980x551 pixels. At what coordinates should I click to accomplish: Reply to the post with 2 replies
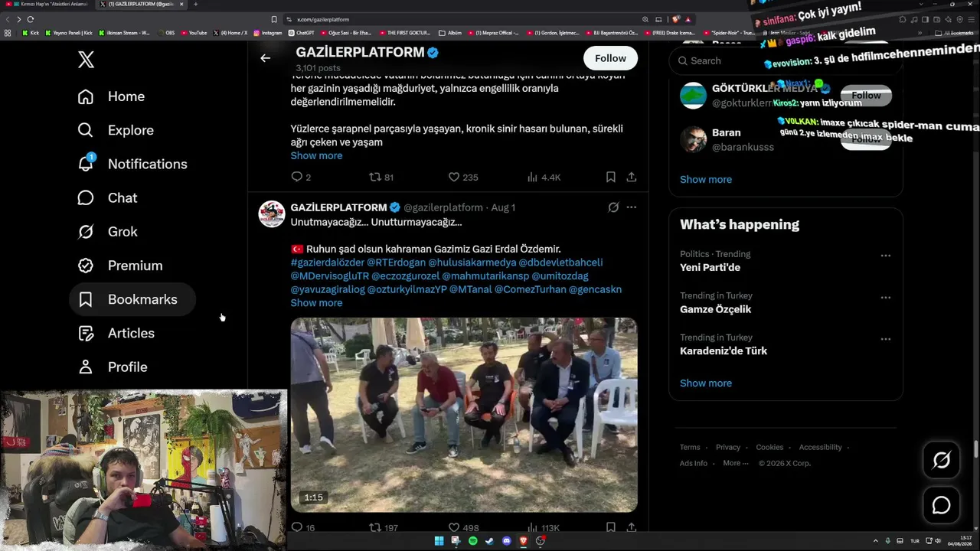pyautogui.click(x=301, y=177)
